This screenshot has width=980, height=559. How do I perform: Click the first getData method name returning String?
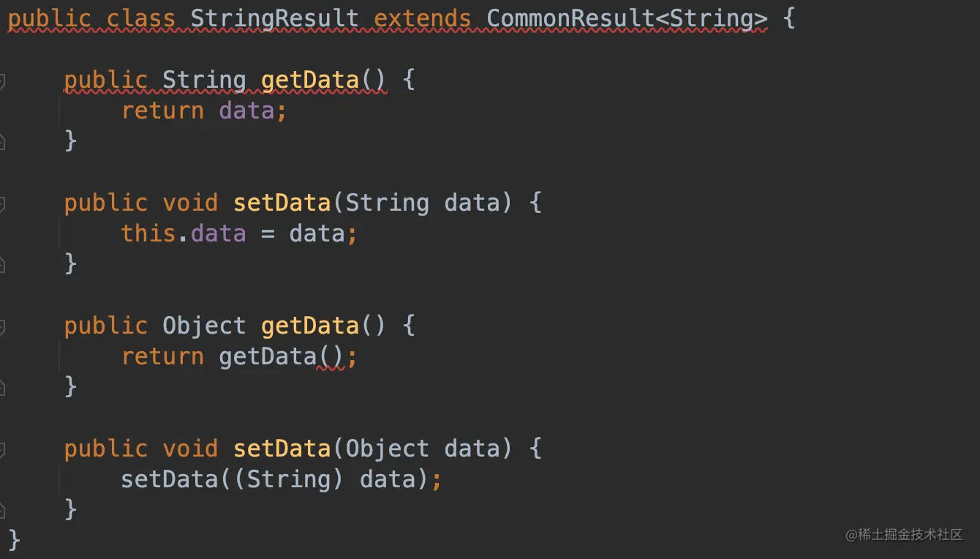tap(310, 80)
